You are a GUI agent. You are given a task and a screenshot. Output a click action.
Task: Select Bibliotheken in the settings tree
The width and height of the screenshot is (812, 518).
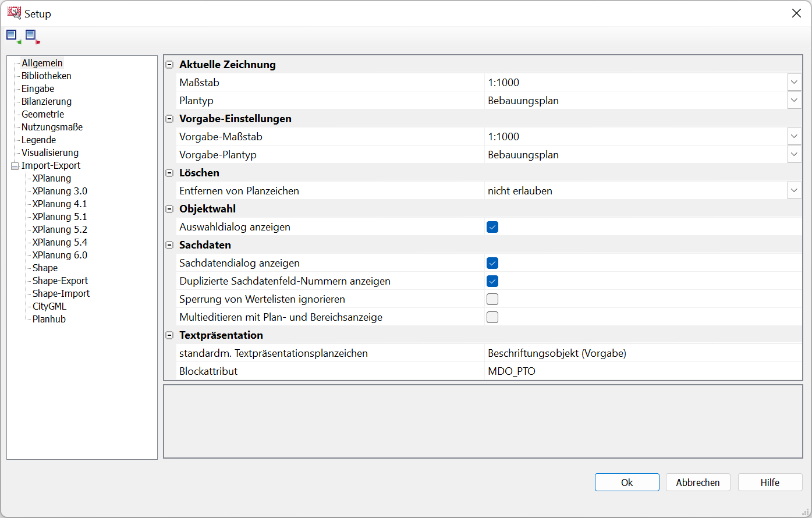pos(47,76)
